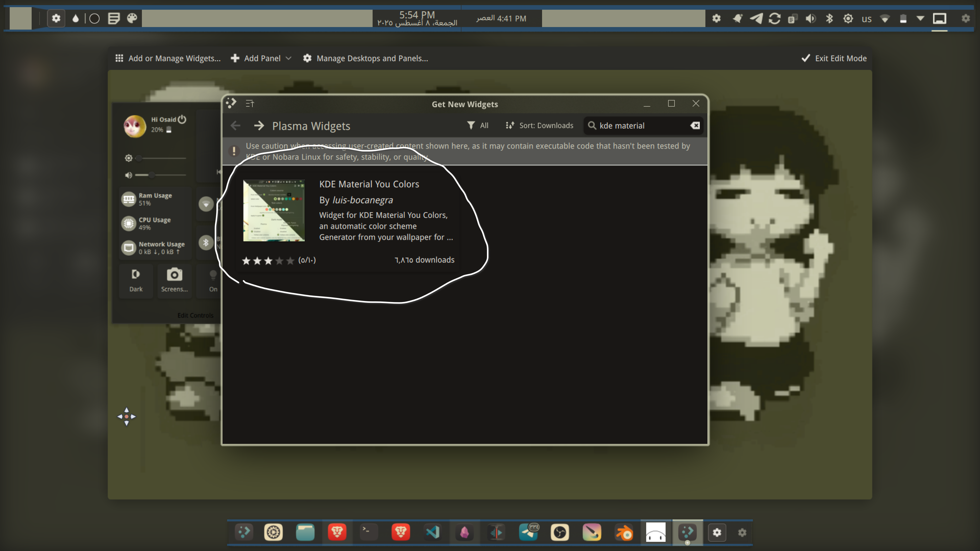Click the forward arrow beside Plasma Widgets
The width and height of the screenshot is (980, 551).
tap(259, 126)
